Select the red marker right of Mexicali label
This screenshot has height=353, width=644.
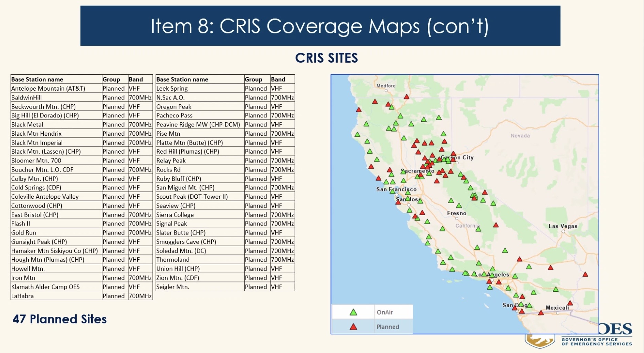click(x=570, y=303)
